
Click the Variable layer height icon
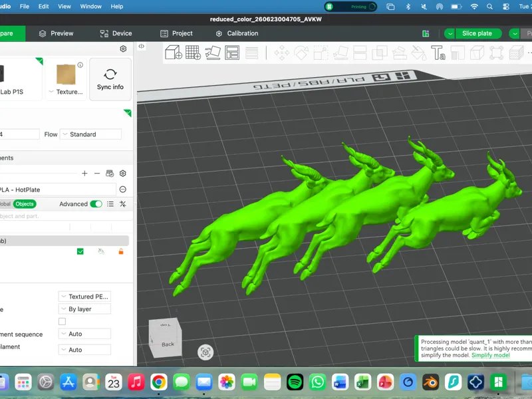[252, 53]
